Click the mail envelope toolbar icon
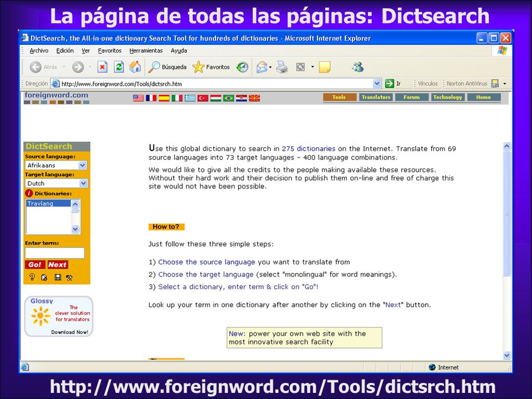 point(262,67)
